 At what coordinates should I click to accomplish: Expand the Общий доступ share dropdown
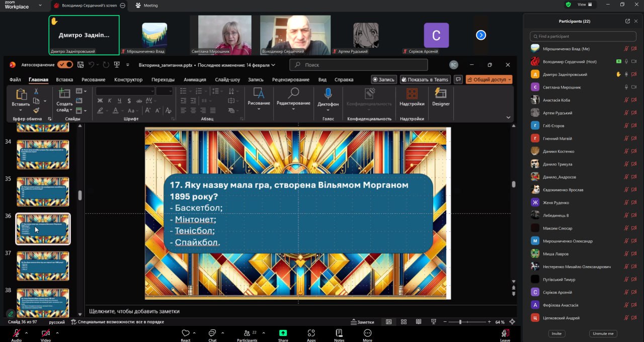point(509,79)
